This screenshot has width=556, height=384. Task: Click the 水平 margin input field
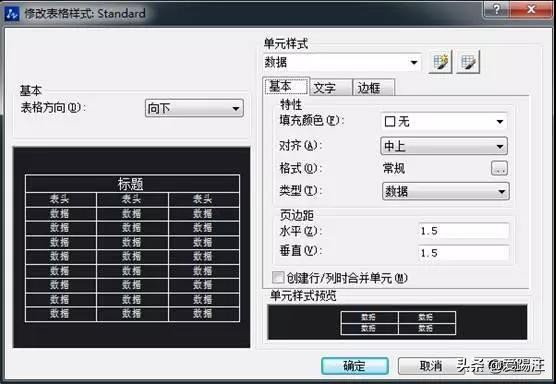(464, 231)
